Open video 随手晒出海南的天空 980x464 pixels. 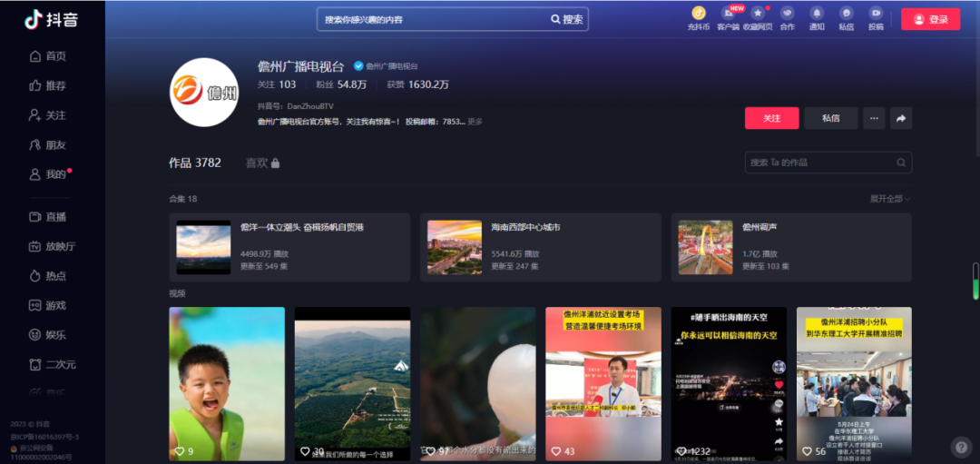coord(729,384)
